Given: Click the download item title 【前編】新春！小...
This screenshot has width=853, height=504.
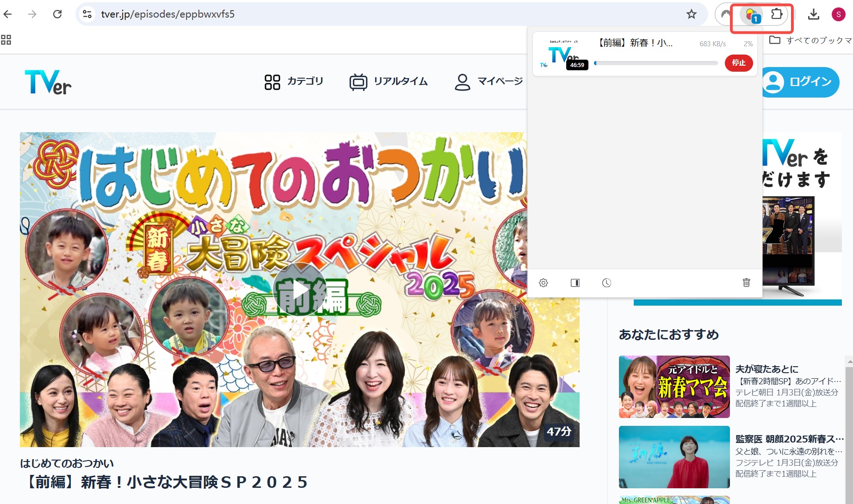Looking at the screenshot, I should [634, 43].
